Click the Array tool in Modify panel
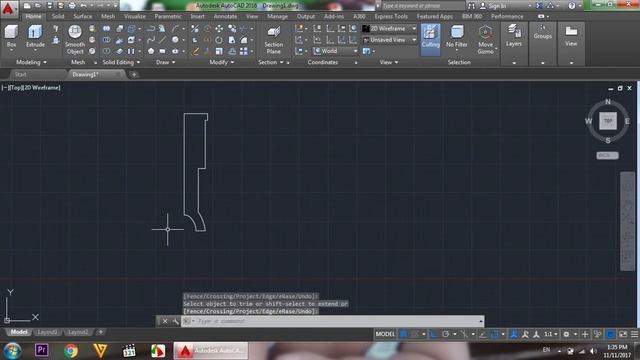 pyautogui.click(x=244, y=51)
